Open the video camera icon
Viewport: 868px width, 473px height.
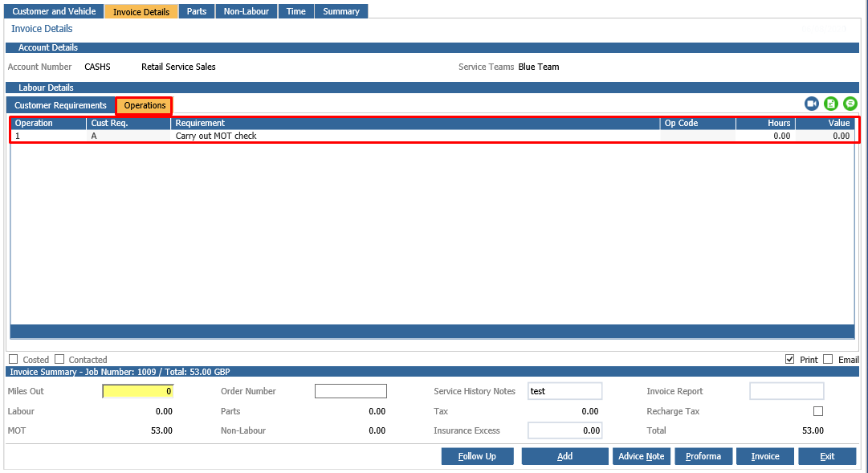(812, 104)
